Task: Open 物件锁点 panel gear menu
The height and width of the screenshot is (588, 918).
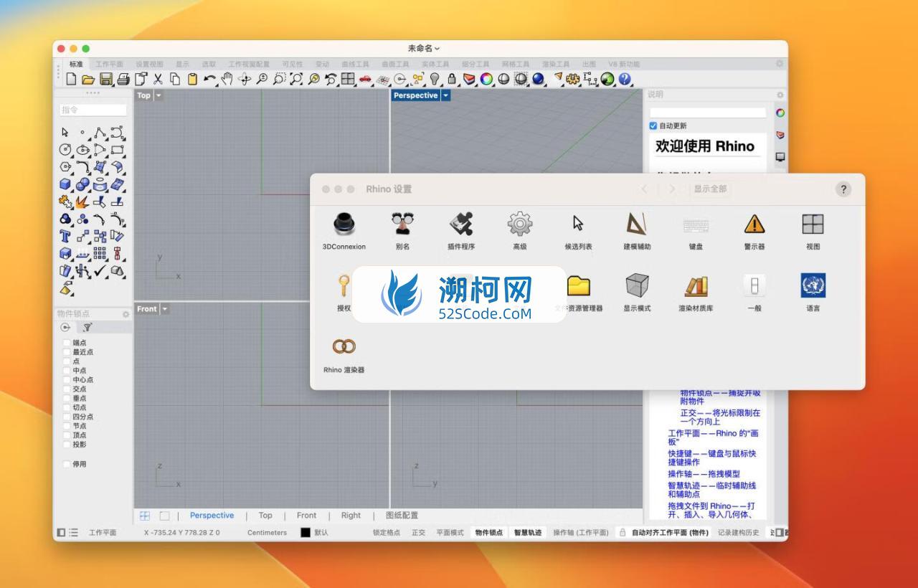Action: tap(126, 314)
